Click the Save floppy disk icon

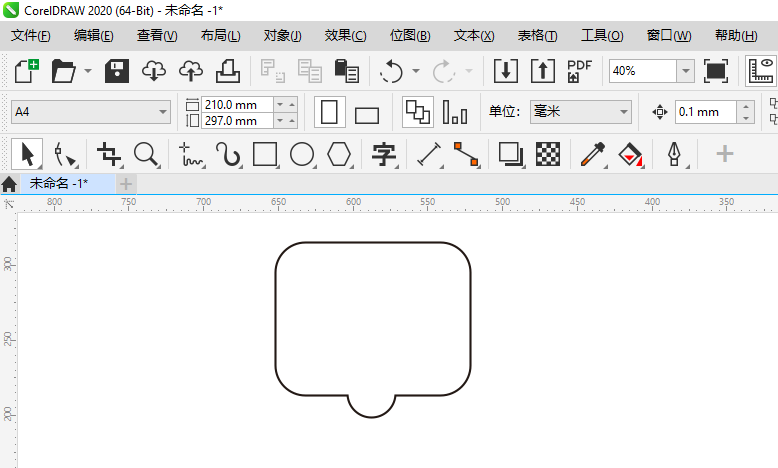(x=118, y=71)
